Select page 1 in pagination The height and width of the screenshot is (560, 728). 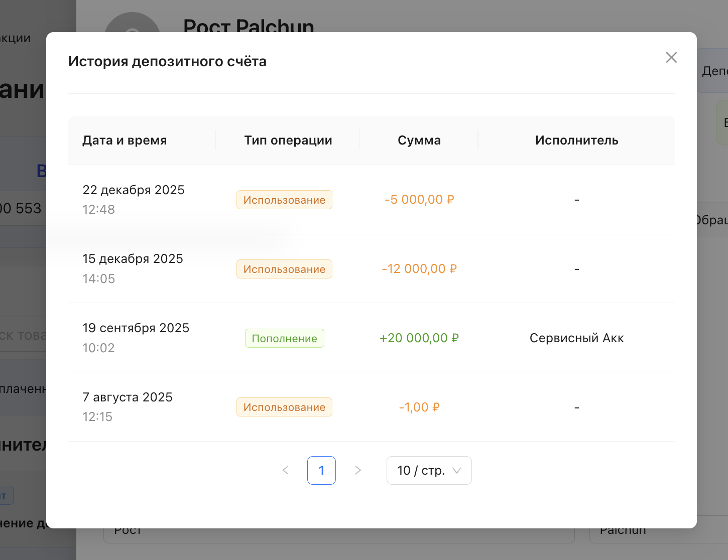pos(321,470)
